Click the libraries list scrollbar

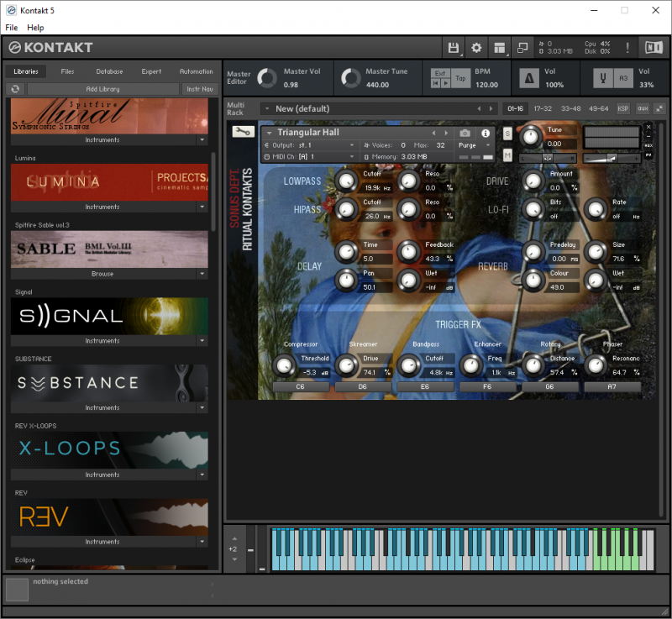(213, 191)
